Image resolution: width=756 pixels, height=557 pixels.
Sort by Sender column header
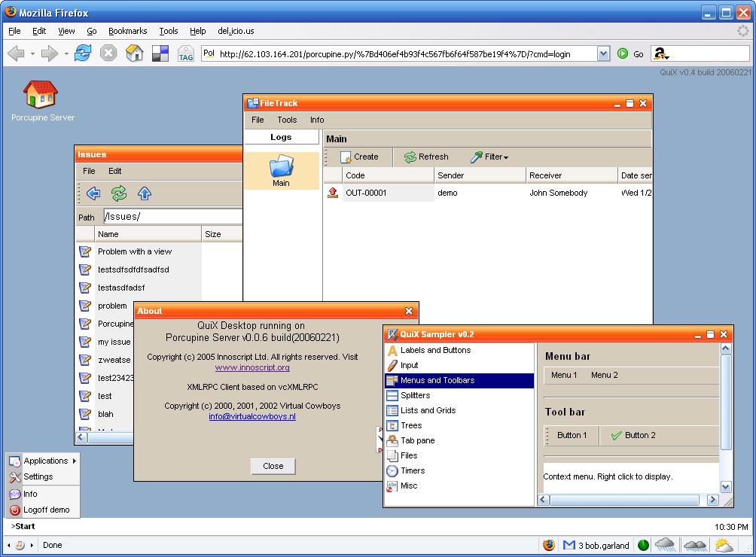(480, 175)
